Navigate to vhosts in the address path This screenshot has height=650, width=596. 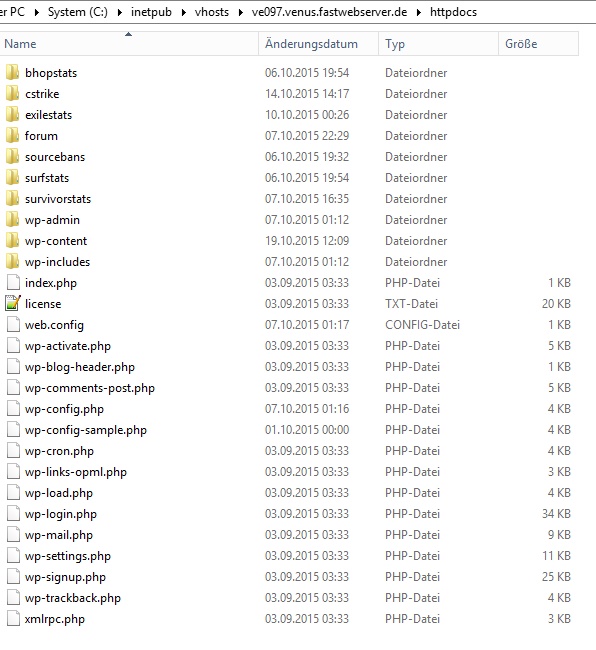(x=212, y=12)
